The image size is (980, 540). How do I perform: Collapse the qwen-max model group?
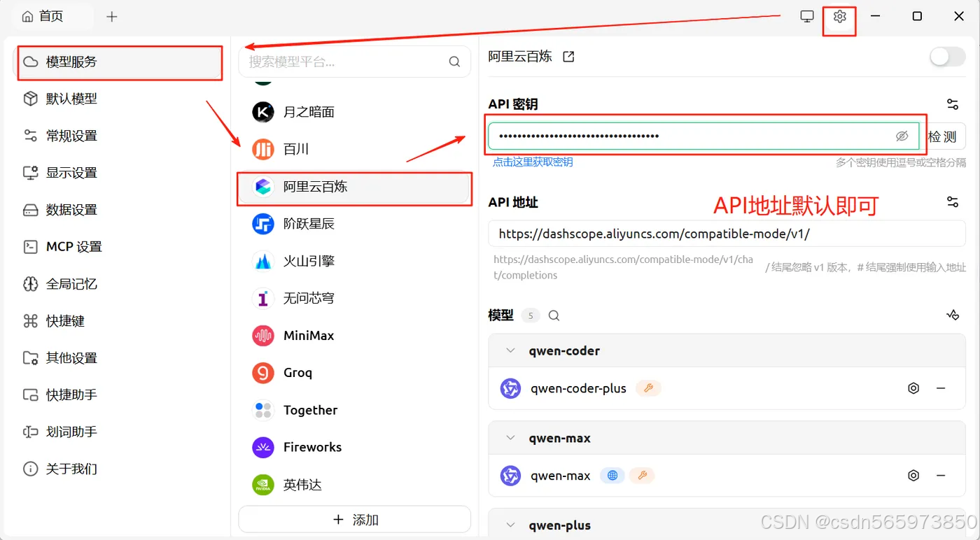510,438
